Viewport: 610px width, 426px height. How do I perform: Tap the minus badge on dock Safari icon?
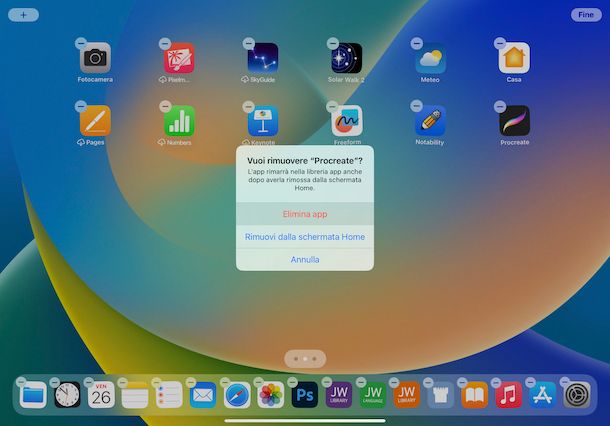225,382
